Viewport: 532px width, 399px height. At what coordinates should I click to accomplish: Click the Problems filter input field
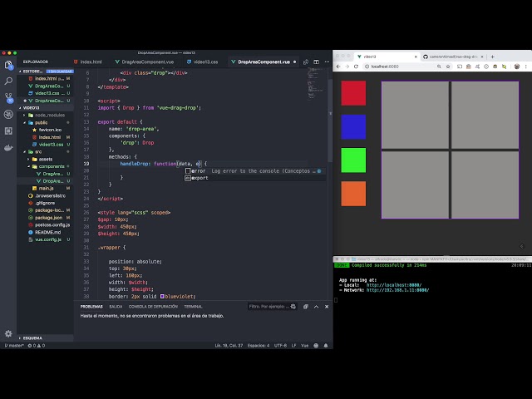[268, 307]
